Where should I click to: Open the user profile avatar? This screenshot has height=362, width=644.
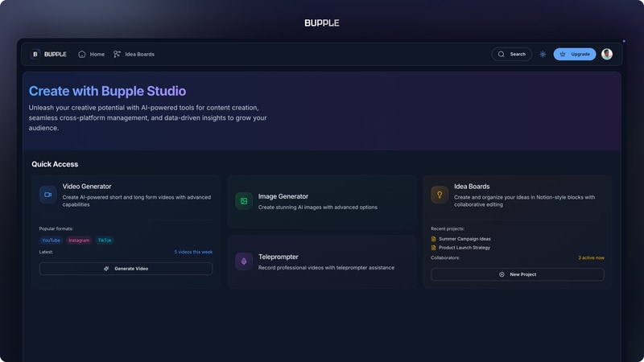607,54
